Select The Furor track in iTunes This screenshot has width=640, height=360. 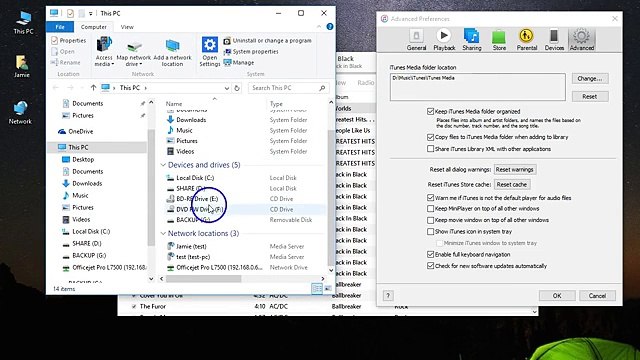(x=153, y=307)
